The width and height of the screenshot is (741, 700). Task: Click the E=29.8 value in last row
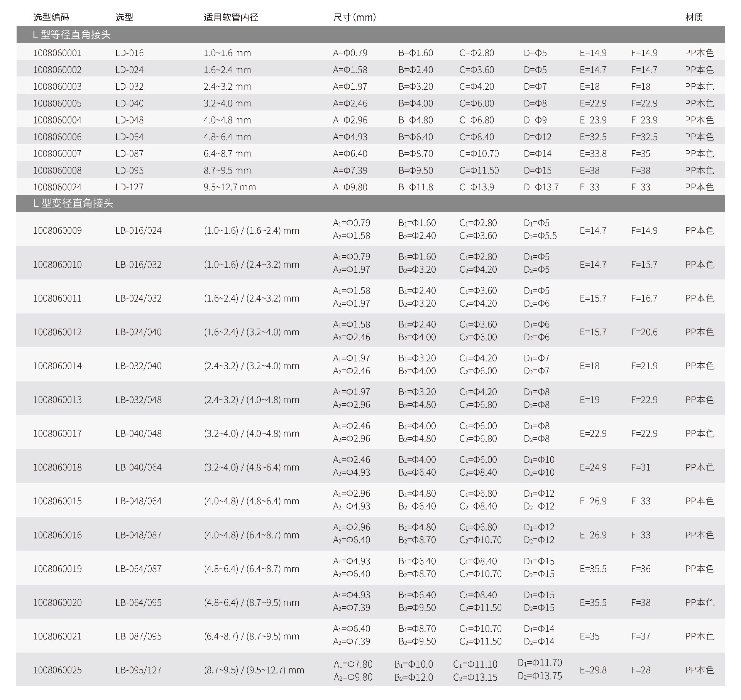click(x=593, y=670)
